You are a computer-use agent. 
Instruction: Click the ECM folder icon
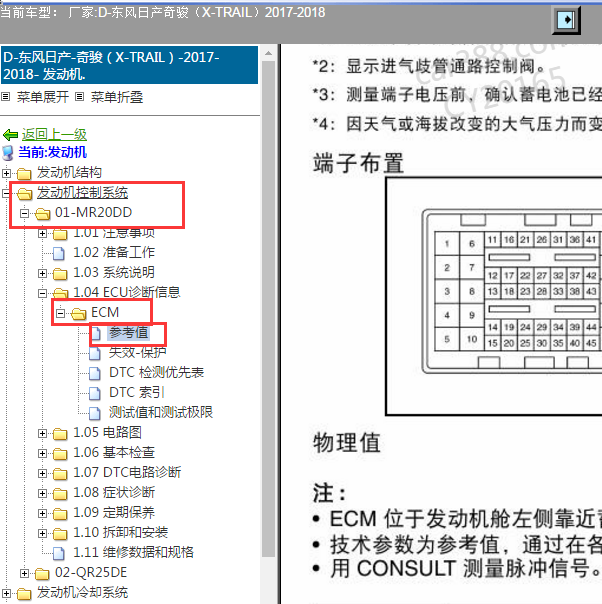click(x=79, y=314)
